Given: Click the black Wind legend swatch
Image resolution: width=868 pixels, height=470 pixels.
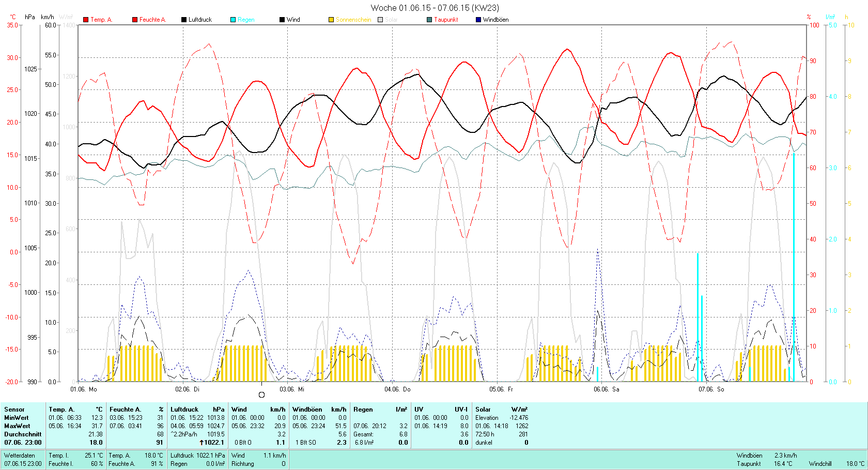Looking at the screenshot, I should pyautogui.click(x=282, y=20).
